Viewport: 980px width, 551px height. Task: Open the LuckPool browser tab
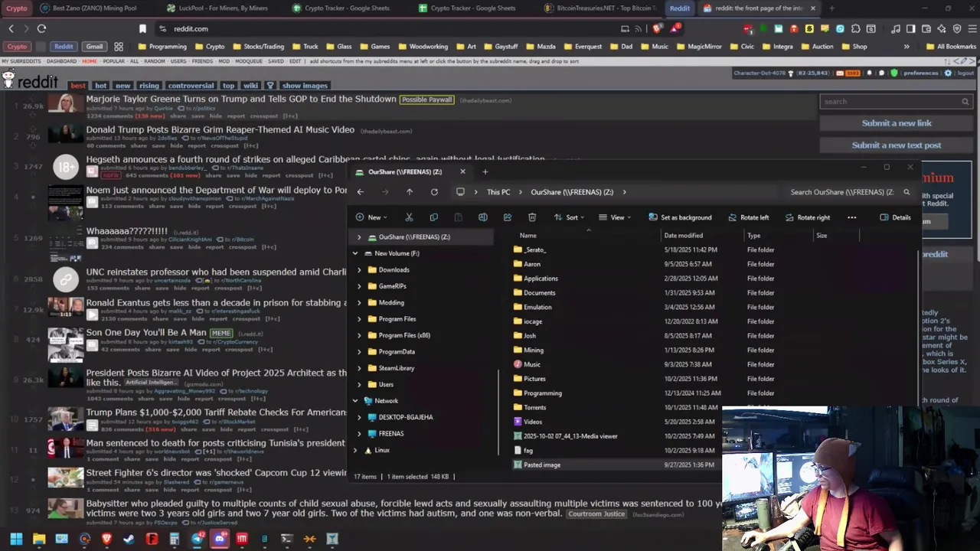coord(224,8)
